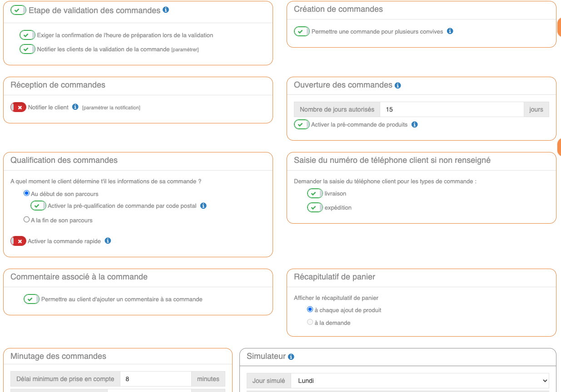Screen dimensions: 561x392
Task: Click info icon next to Simulateur heading
Action: 291,357
